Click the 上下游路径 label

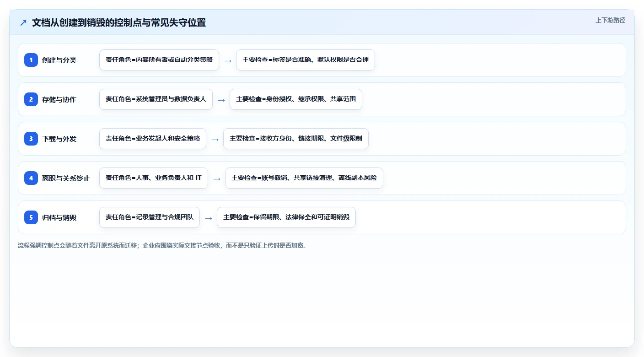(610, 20)
